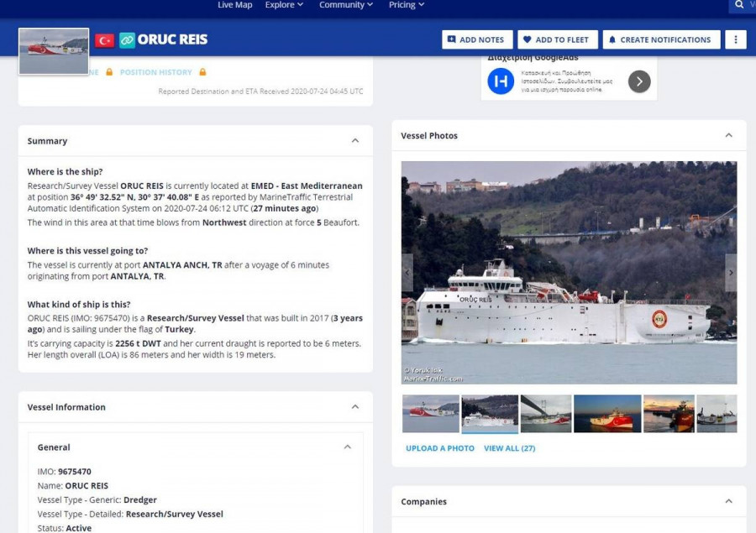Collapse the Companies panel
The image size is (756, 533).
pyautogui.click(x=728, y=502)
